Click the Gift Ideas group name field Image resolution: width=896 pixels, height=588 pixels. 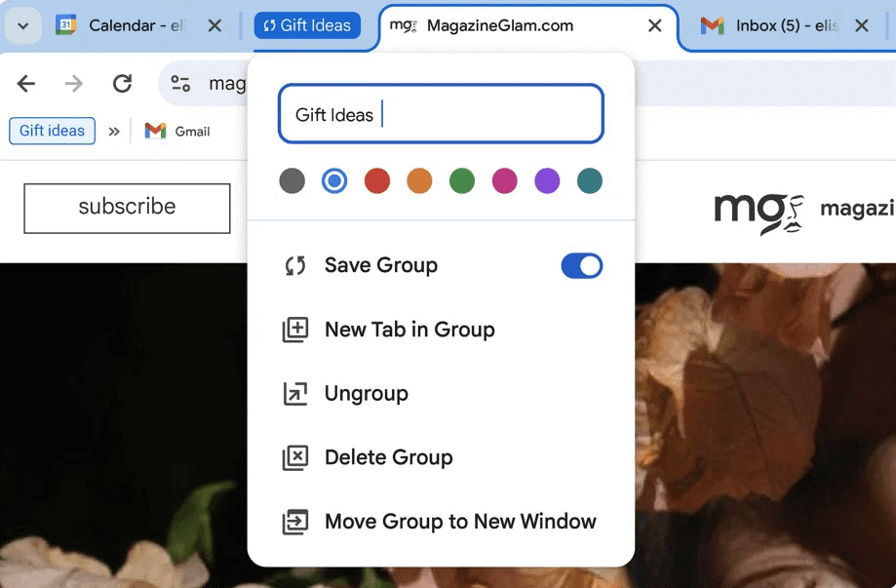click(x=441, y=114)
